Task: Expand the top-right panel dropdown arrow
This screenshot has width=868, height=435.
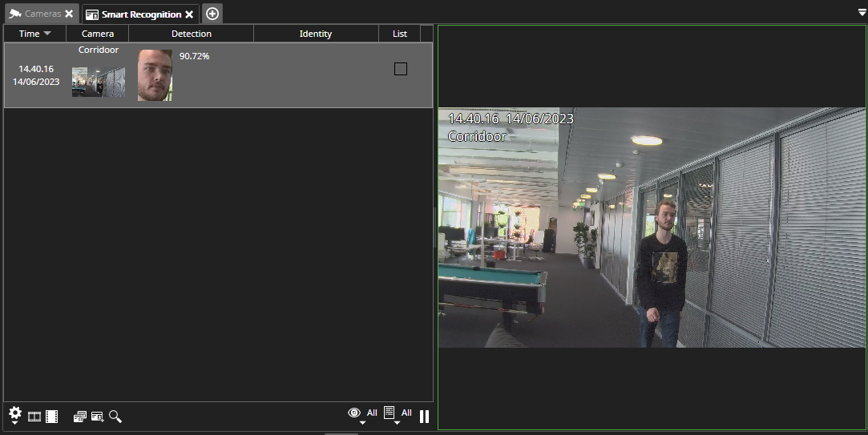Action: 861,12
